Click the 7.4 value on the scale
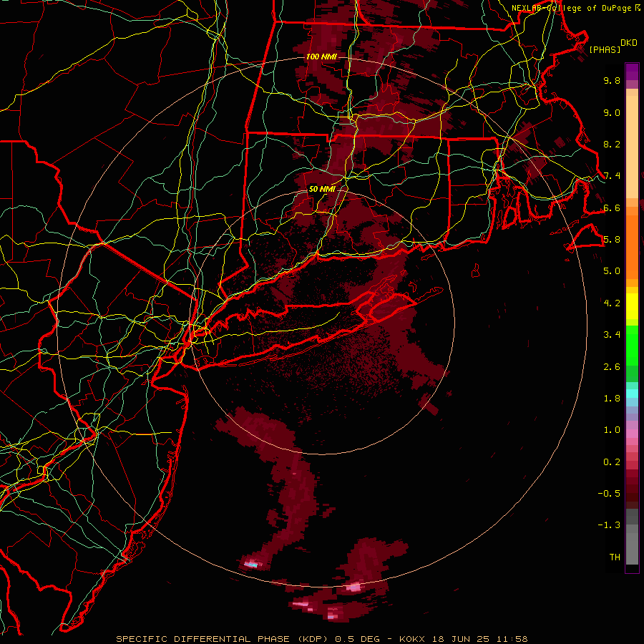The image size is (644, 644). click(612, 176)
